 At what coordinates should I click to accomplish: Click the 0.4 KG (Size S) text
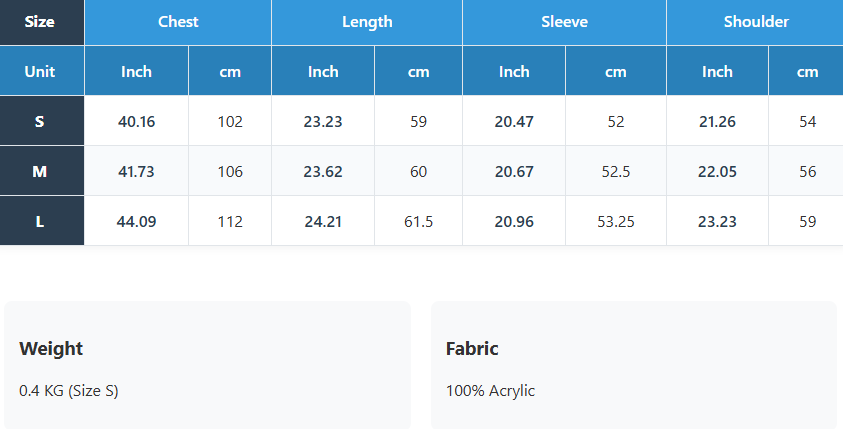[x=69, y=391]
